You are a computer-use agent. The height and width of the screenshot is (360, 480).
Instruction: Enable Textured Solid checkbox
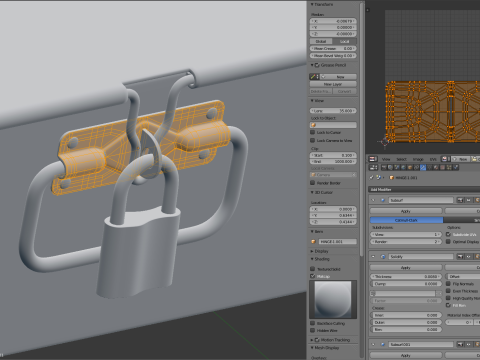click(x=313, y=269)
